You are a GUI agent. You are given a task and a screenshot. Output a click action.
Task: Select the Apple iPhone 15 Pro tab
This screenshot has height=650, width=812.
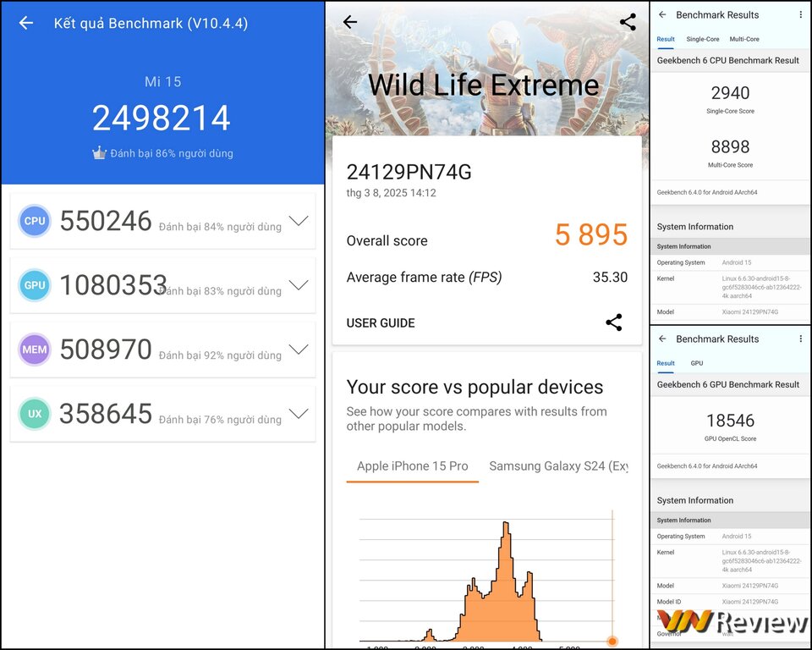pos(412,466)
